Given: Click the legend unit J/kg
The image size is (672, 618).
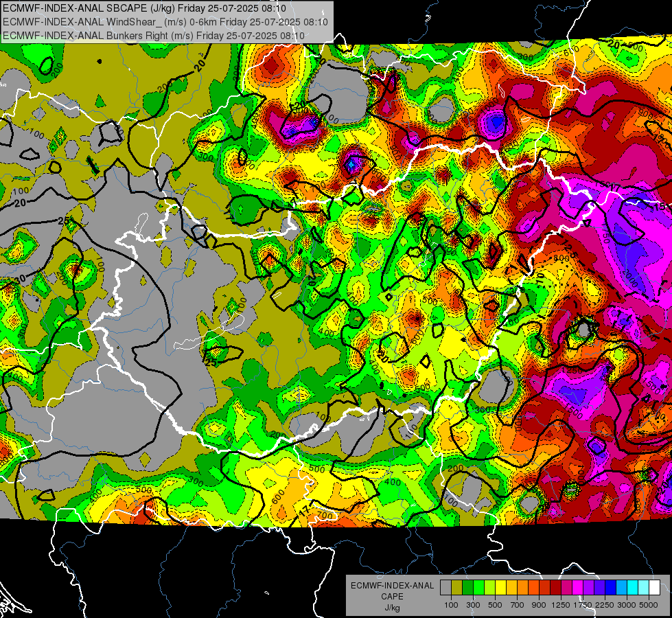Looking at the screenshot, I should [392, 608].
